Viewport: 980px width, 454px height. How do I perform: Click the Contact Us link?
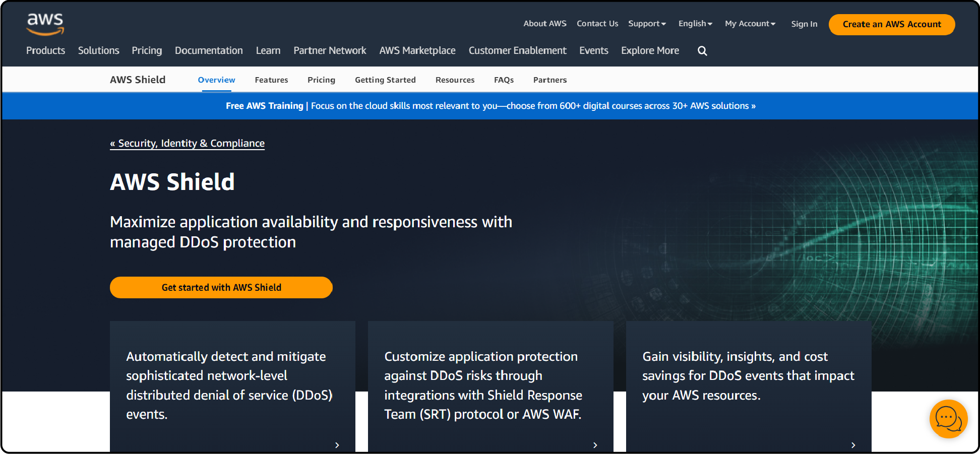click(x=597, y=23)
